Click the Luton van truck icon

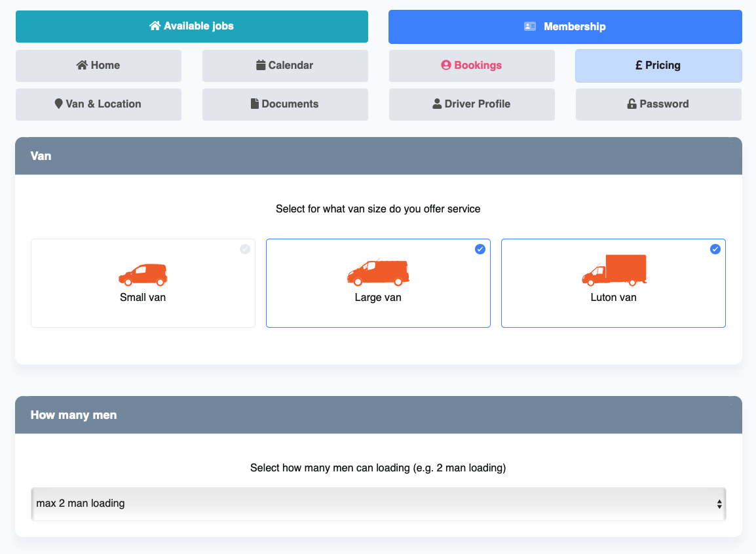(614, 270)
